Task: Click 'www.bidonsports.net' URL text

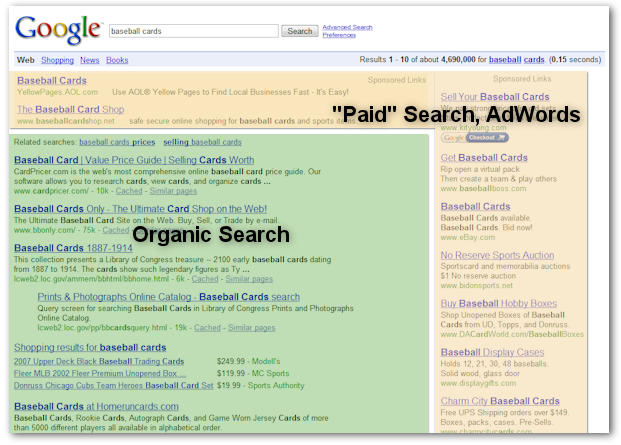Action: [476, 285]
